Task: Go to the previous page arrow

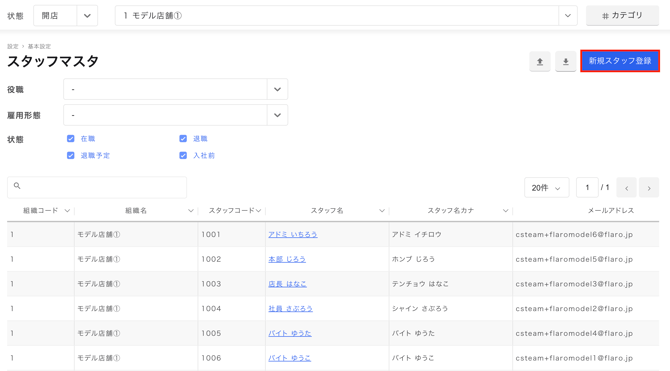Action: 626,188
